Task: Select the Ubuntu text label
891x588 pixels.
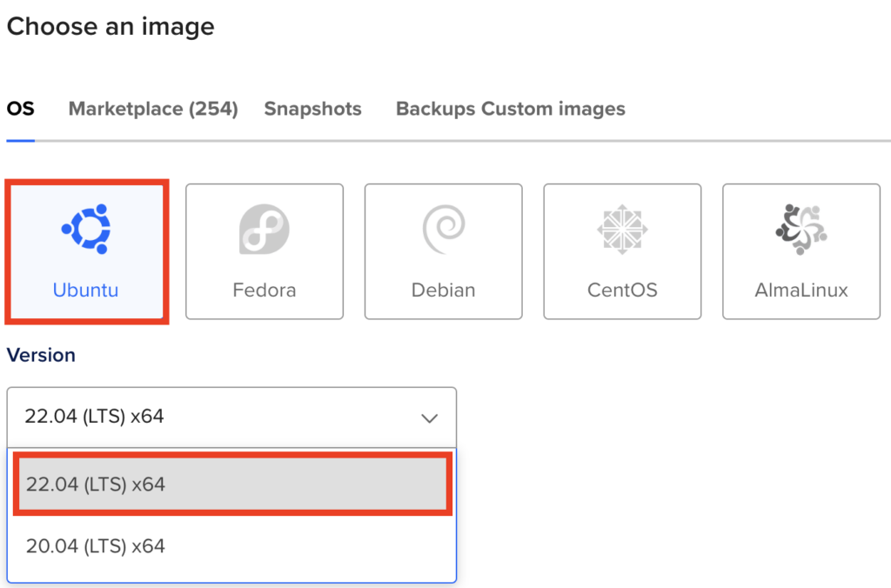Action: pos(85,290)
